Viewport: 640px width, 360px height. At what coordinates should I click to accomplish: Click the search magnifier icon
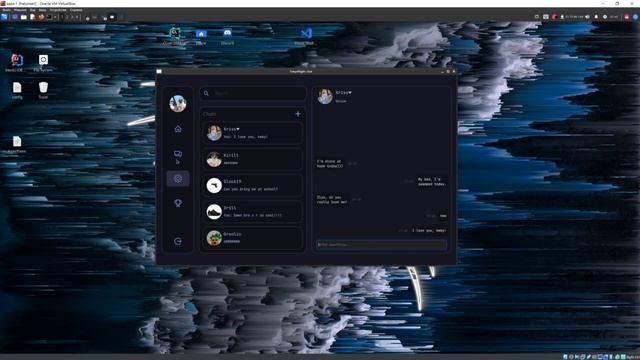tap(206, 93)
